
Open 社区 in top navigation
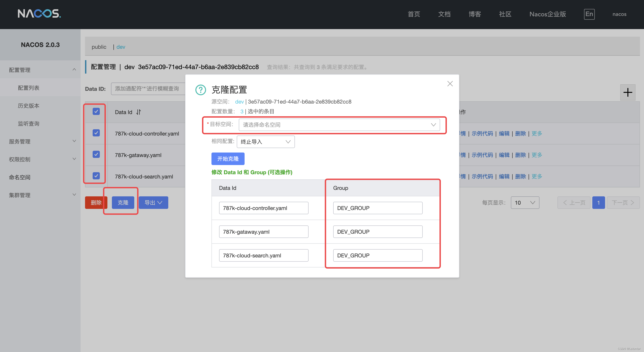tap(505, 14)
